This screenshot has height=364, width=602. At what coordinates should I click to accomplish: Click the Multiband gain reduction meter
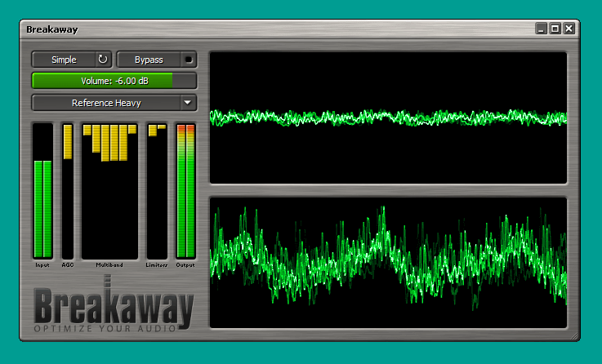pyautogui.click(x=109, y=191)
